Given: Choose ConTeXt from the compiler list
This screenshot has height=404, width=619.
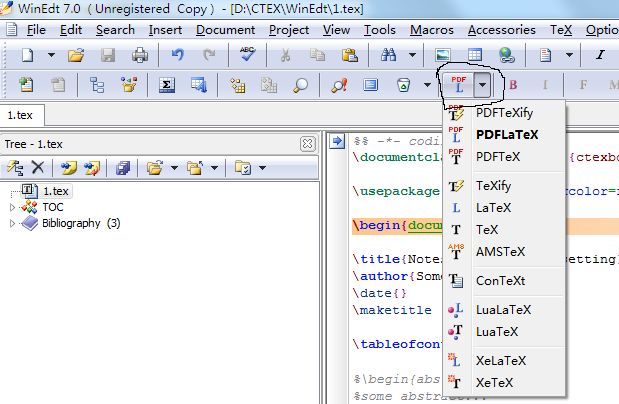Looking at the screenshot, I should click(x=505, y=281).
